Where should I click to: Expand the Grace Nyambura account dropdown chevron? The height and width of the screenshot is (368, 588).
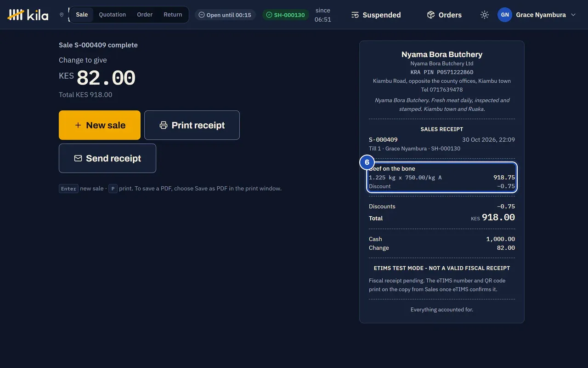(x=573, y=15)
